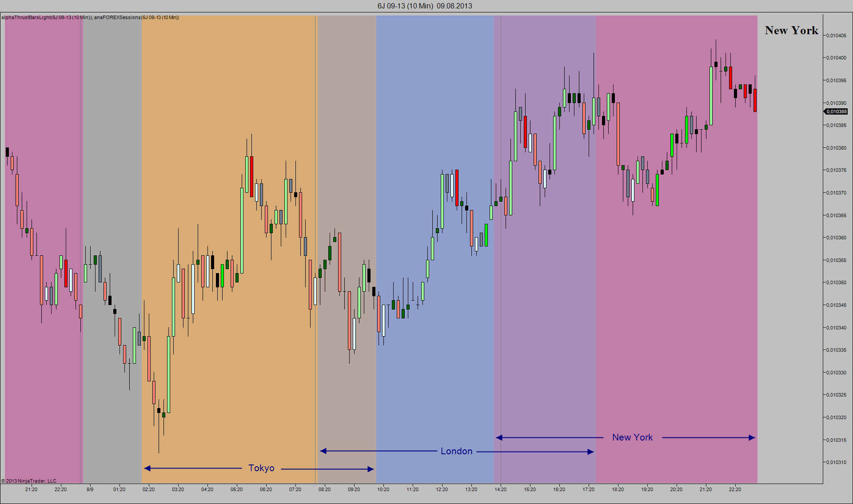Click the 0,010400 price axis label
853x504 pixels.
click(836, 58)
